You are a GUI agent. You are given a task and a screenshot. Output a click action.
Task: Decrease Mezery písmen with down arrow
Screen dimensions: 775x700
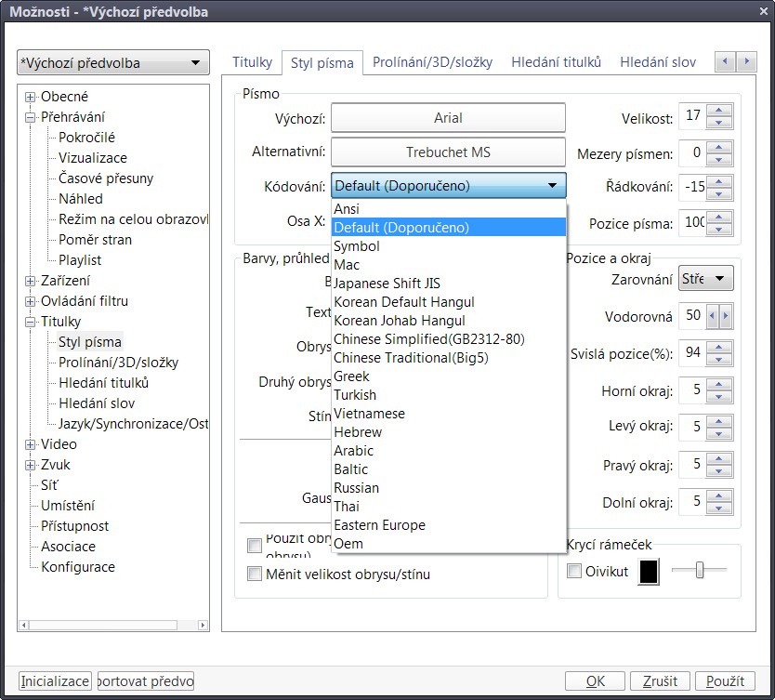(x=720, y=158)
